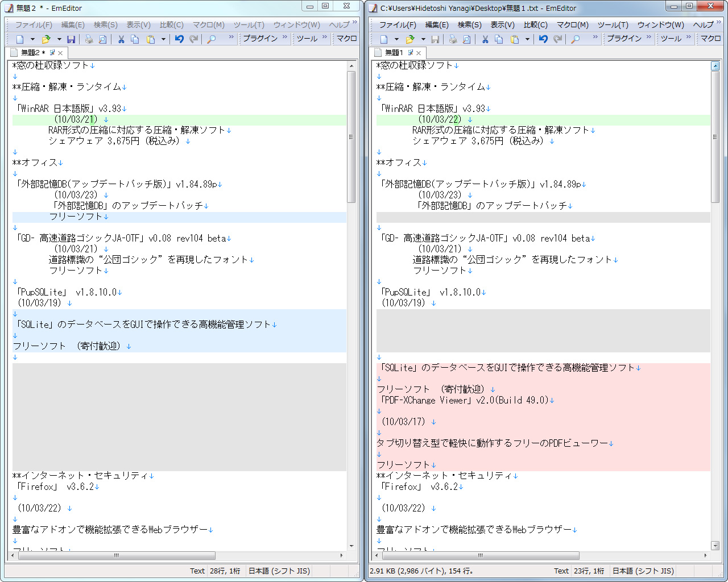Viewport: 728px width, 582px height.
Task: Click vertical scrollbar thumb in right window
Action: (x=715, y=136)
